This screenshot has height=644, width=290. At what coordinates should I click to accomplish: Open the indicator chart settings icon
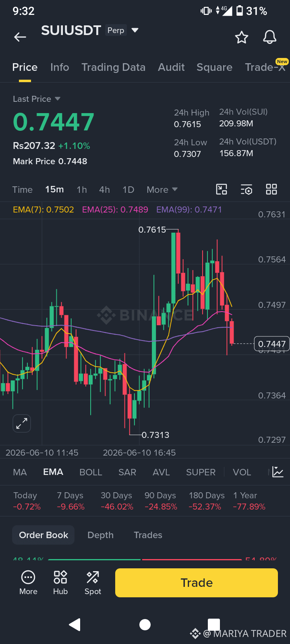click(x=278, y=472)
